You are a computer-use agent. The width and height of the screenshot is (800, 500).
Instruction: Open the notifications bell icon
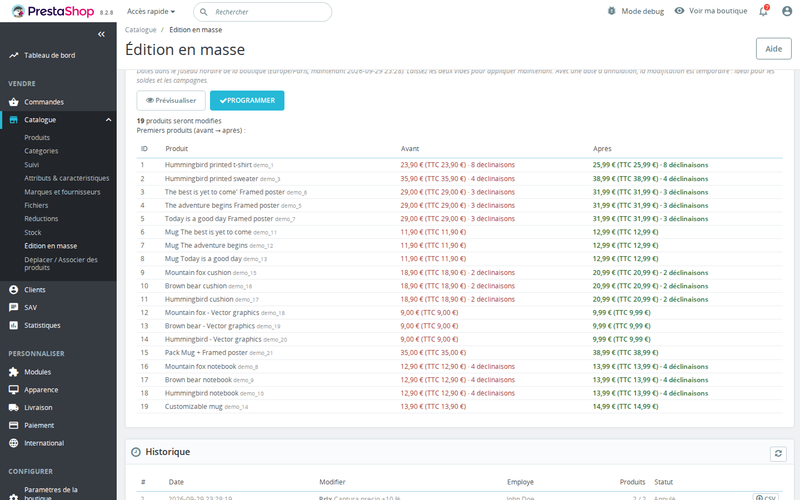click(x=763, y=11)
